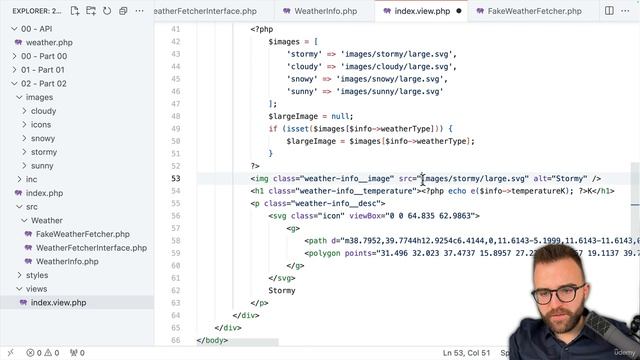Viewport: 640px width, 360px height.
Task: Expand the cloudy folder
Action: [24, 111]
